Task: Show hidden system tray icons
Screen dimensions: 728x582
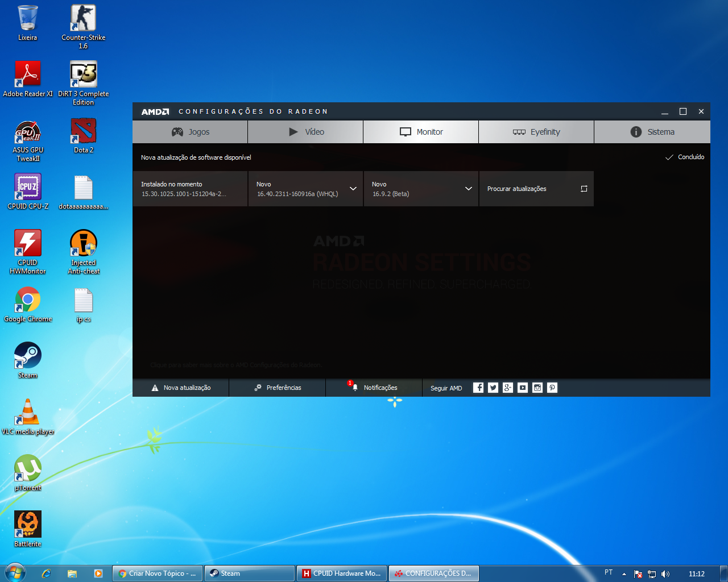Action: click(x=624, y=574)
